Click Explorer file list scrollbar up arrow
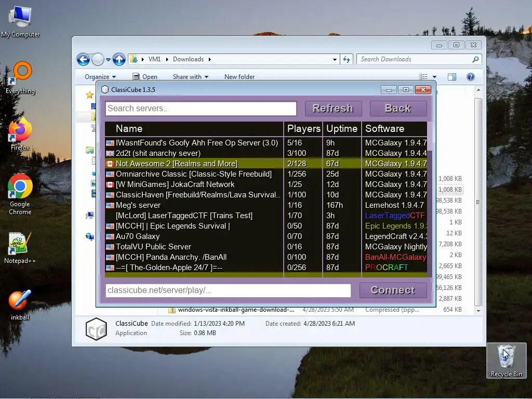This screenshot has height=399, width=532. coord(478,90)
